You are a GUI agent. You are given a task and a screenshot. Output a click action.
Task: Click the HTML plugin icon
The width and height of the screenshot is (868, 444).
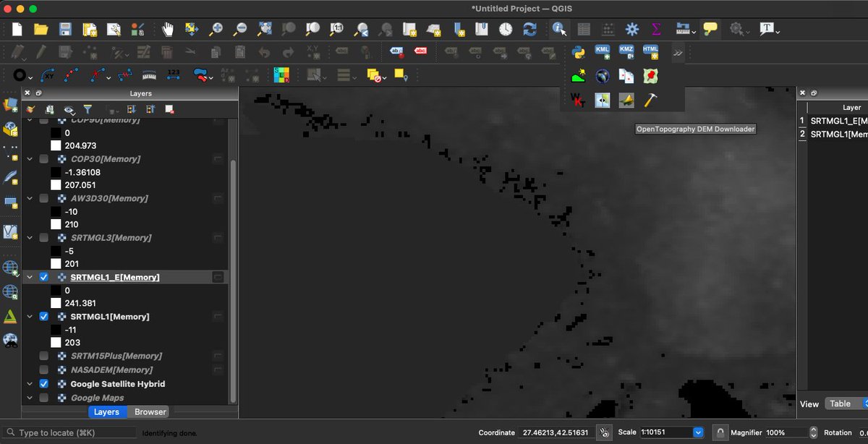[650, 52]
